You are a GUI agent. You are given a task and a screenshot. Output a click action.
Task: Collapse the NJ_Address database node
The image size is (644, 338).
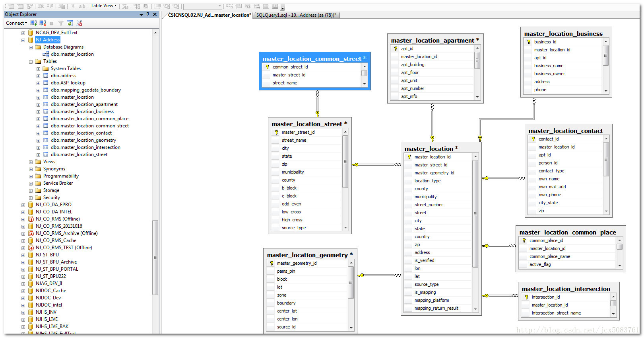click(x=23, y=40)
